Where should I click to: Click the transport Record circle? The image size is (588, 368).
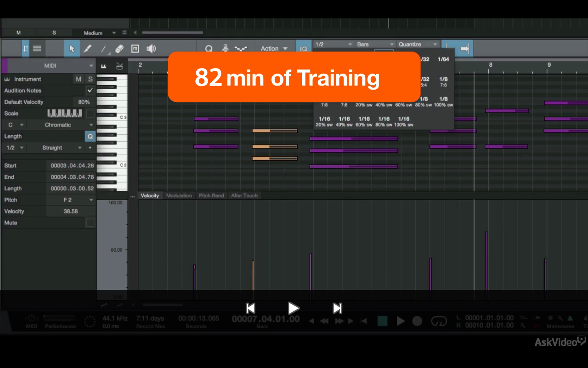pyautogui.click(x=417, y=321)
